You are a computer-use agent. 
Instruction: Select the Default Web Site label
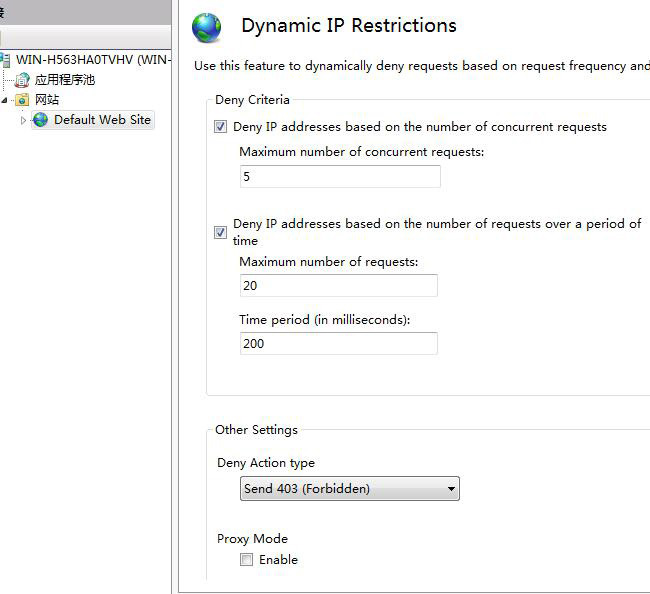[x=102, y=120]
